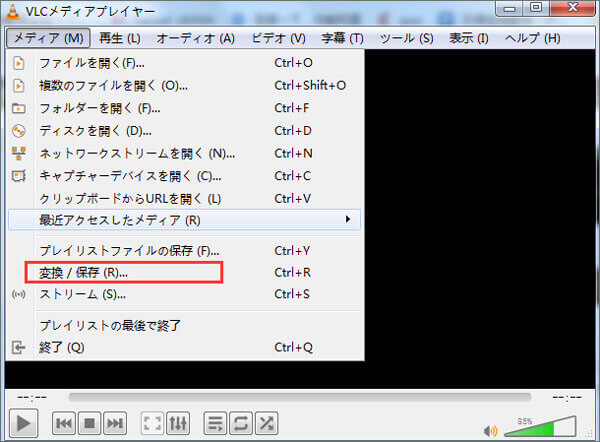600x442 pixels.
Task: Choose キャプチャーデバイスを開く (C)... entry
Action: 184,176
